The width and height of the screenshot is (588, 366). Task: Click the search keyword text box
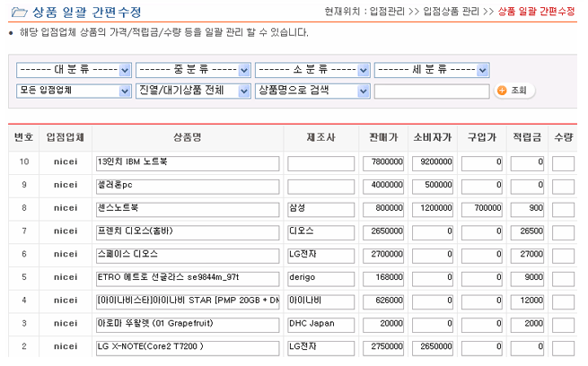[431, 91]
